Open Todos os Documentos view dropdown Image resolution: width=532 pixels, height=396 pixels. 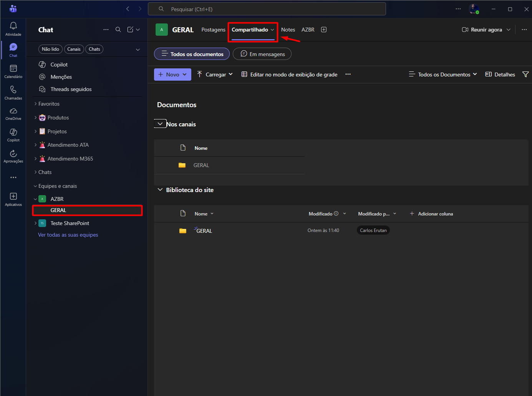click(x=443, y=75)
